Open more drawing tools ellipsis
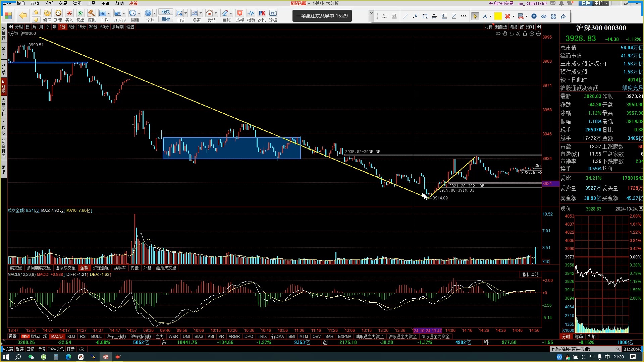This screenshot has width=644, height=362. pos(464,16)
